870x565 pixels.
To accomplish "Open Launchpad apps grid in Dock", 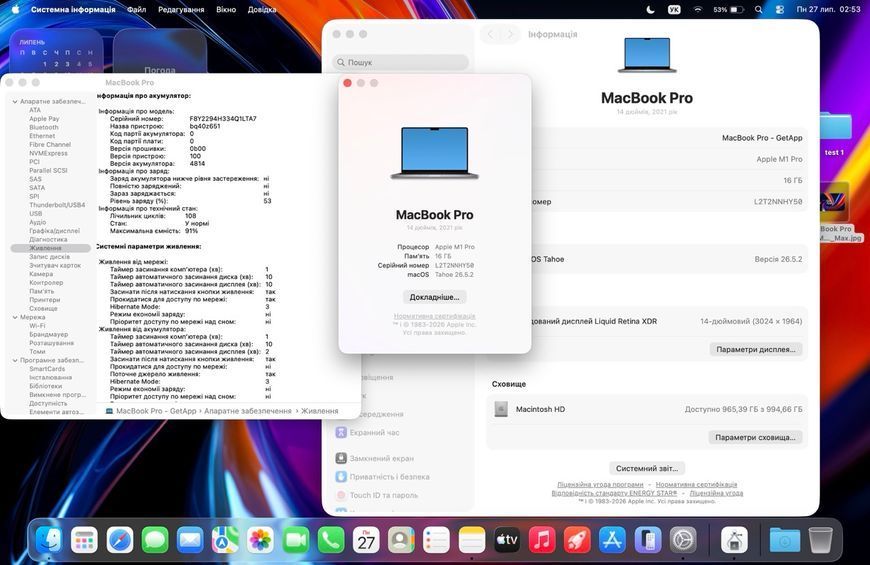I will pos(84,539).
